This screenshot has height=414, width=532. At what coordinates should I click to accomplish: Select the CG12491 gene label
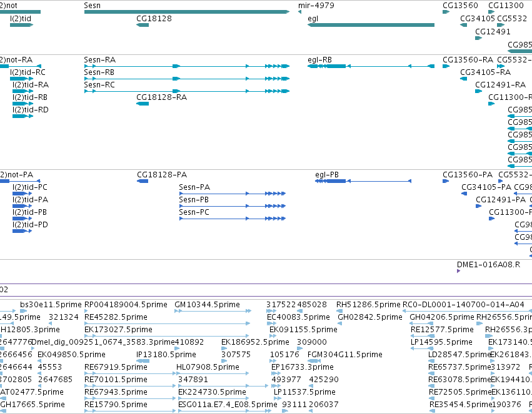(x=493, y=31)
